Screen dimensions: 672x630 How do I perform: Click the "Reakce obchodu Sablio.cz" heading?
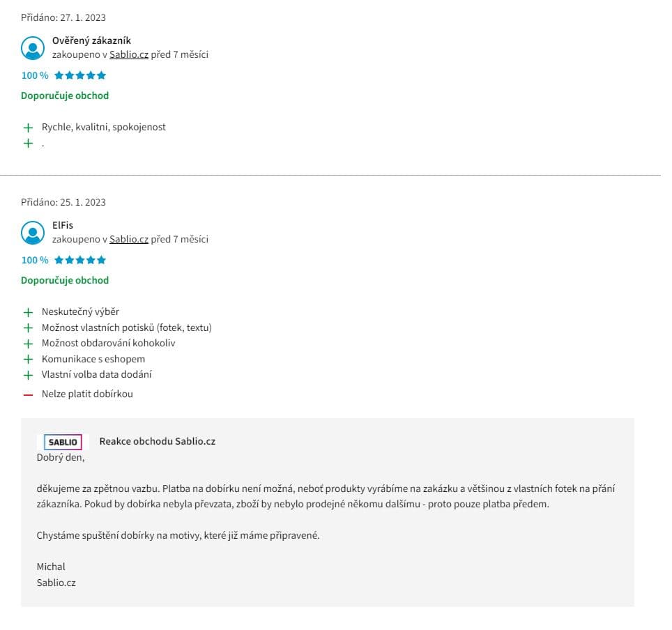tap(157, 441)
